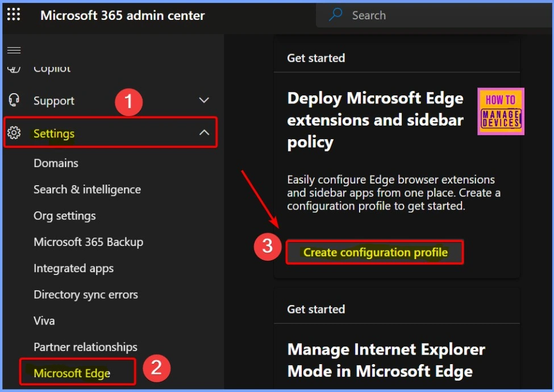
Task: Open the Copilot navigation item
Action: 52,68
